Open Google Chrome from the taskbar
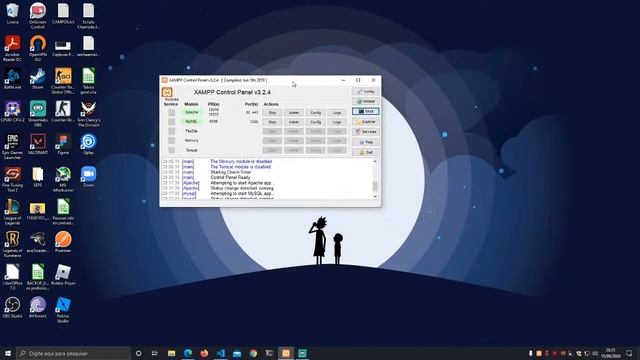The image size is (640, 360). point(253,353)
